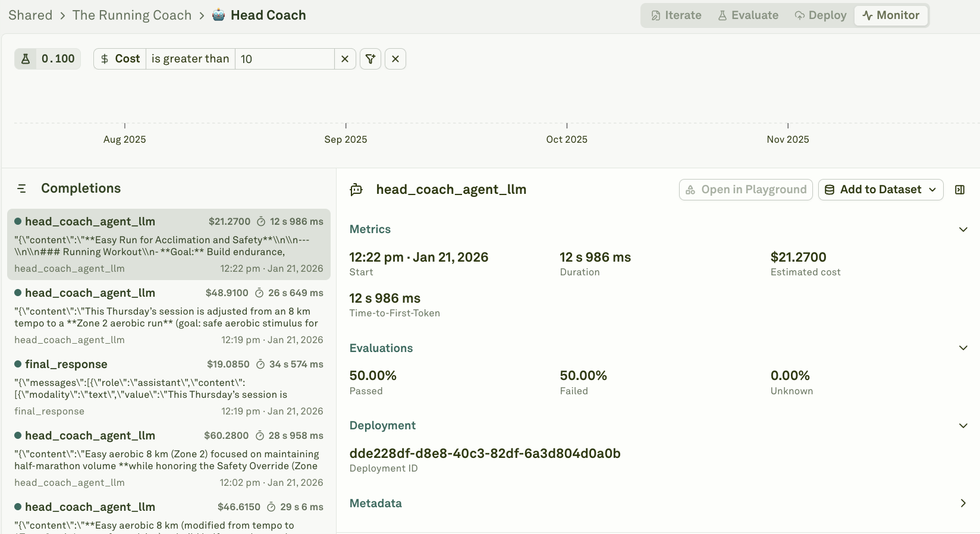Click the Completions heading

tap(81, 189)
